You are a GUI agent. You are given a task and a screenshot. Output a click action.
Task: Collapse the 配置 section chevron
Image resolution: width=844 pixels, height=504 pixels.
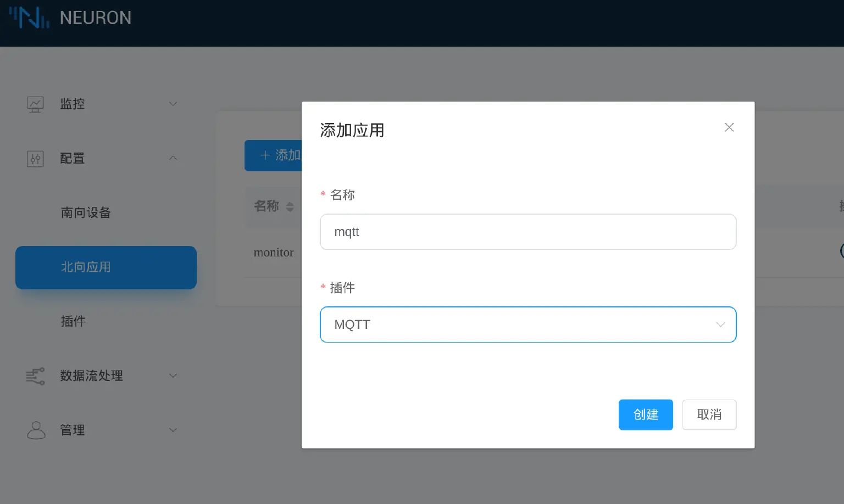[173, 158]
